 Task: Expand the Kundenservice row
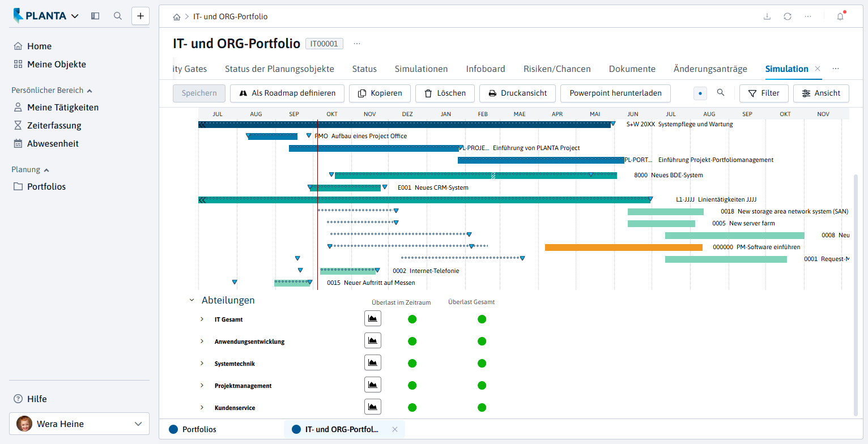tap(202, 408)
